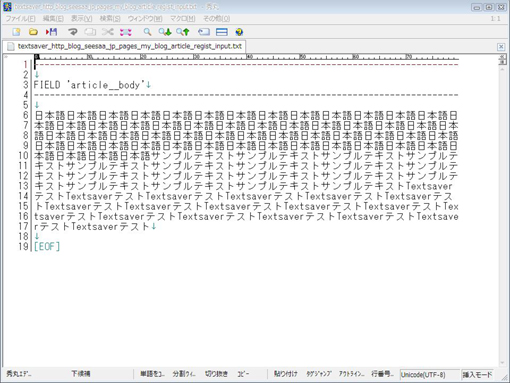Image resolution: width=510 pixels, height=383 pixels.
Task: Click the FIELD 'article__body' text line
Action: [89, 85]
